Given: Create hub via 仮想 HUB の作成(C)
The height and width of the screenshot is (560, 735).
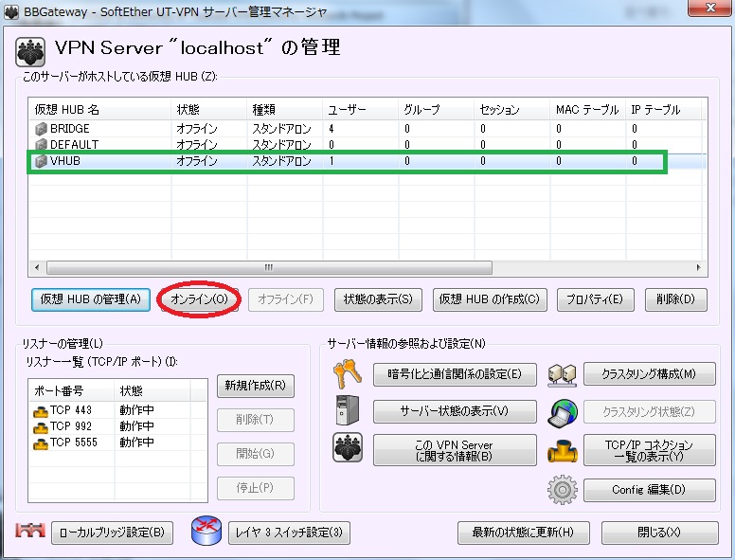Looking at the screenshot, I should click(490, 299).
